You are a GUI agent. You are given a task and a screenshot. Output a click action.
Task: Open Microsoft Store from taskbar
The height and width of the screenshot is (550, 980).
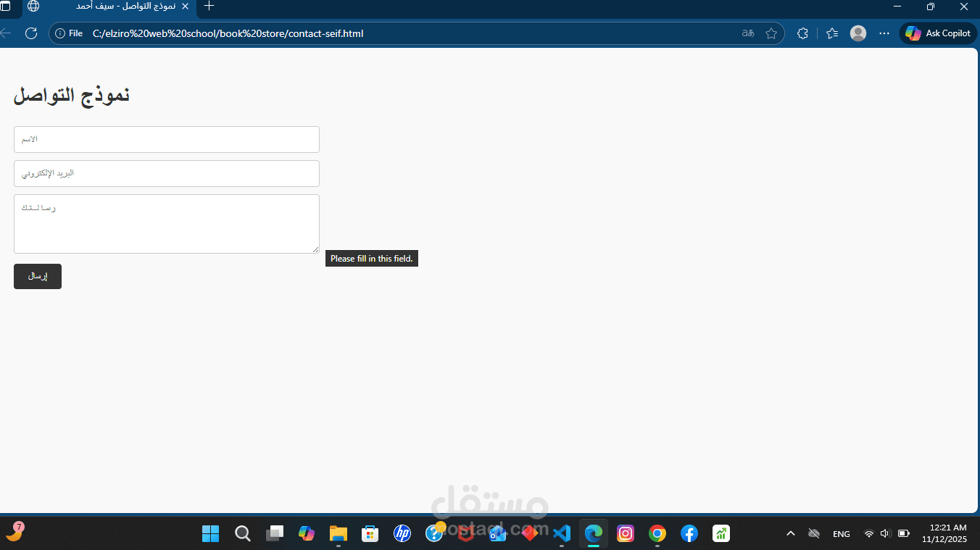[x=370, y=534]
